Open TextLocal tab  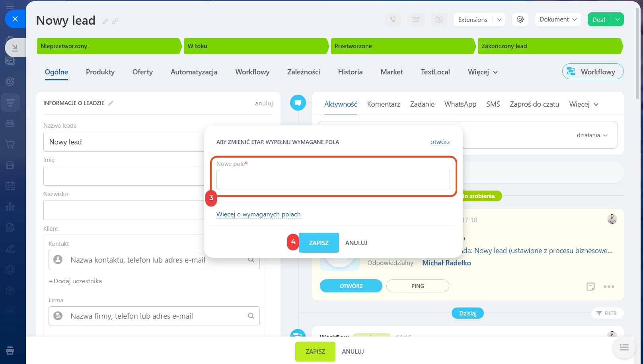point(435,72)
